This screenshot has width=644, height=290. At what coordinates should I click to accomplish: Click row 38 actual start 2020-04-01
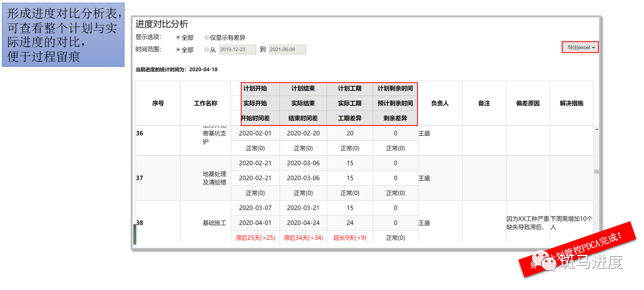coord(255,223)
